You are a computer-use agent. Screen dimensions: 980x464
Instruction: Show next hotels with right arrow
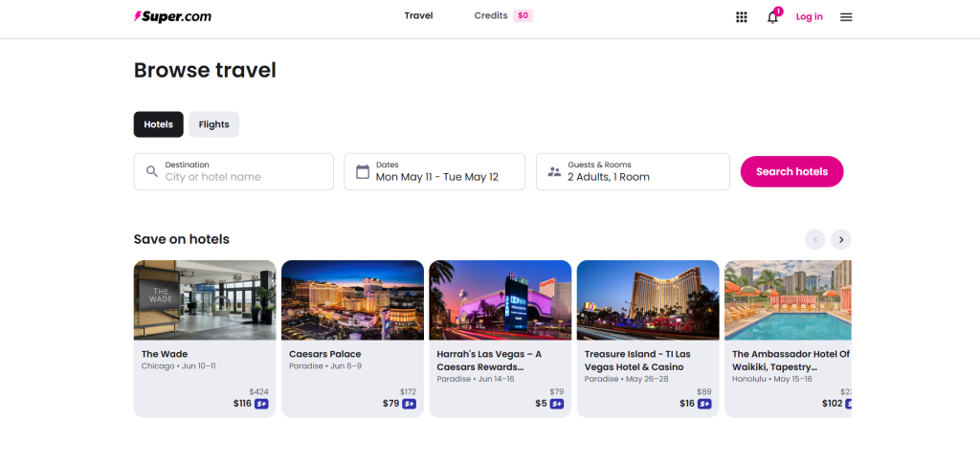point(841,240)
